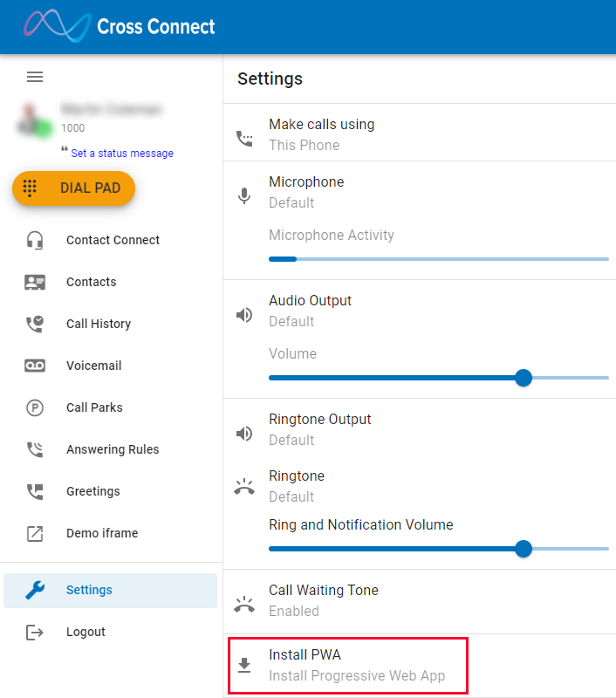The height and width of the screenshot is (698, 616).
Task: Click the Demo iframe external-link icon
Action: coord(35,533)
